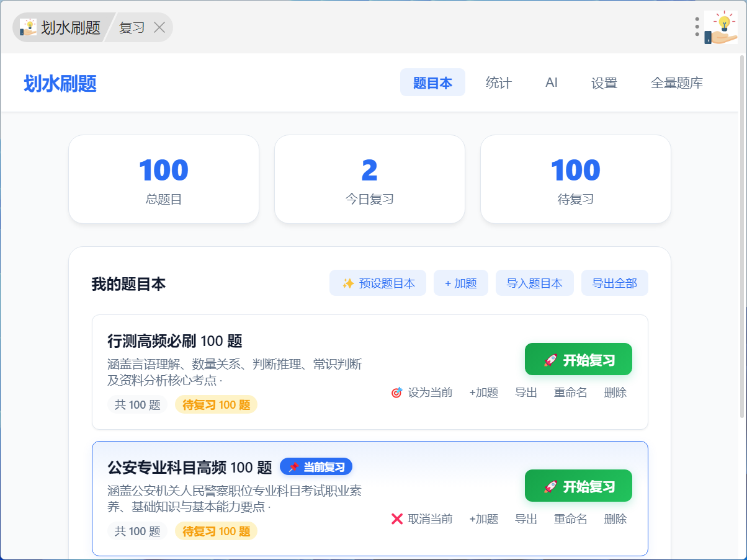Image resolution: width=747 pixels, height=560 pixels.
Task: Start review with rocket button for 行测高频必刷
Action: [578, 360]
